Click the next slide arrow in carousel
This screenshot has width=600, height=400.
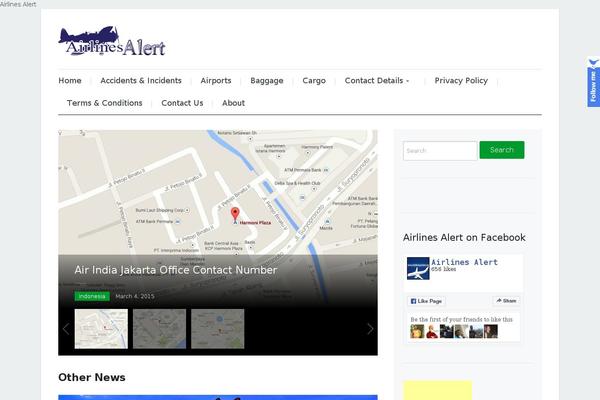[370, 329]
